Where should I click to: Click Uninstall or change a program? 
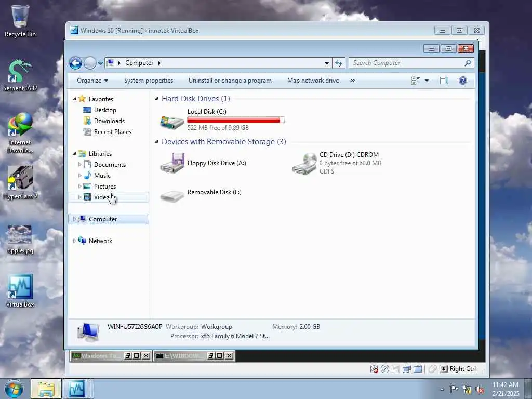[x=230, y=81]
